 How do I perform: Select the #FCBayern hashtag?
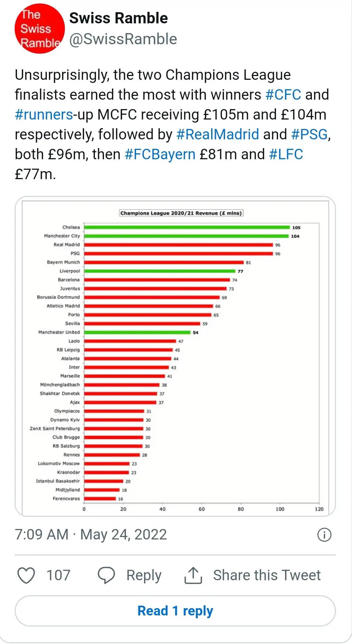[160, 154]
